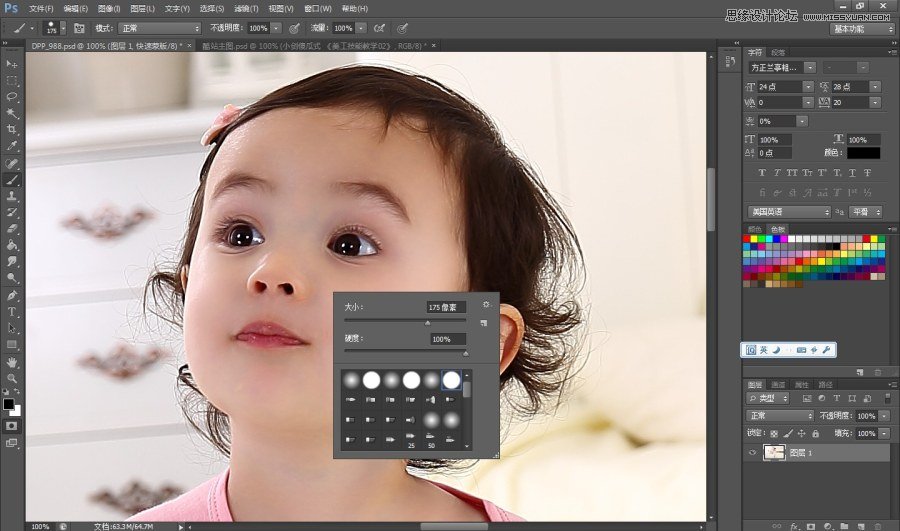Screen dimensions: 900x531
Task: Select the Healing Brush tool
Action: tap(11, 164)
